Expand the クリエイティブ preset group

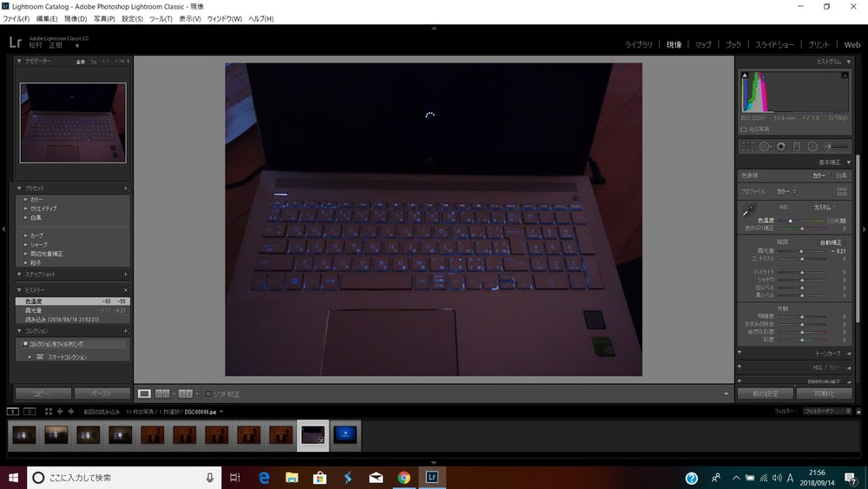point(25,208)
